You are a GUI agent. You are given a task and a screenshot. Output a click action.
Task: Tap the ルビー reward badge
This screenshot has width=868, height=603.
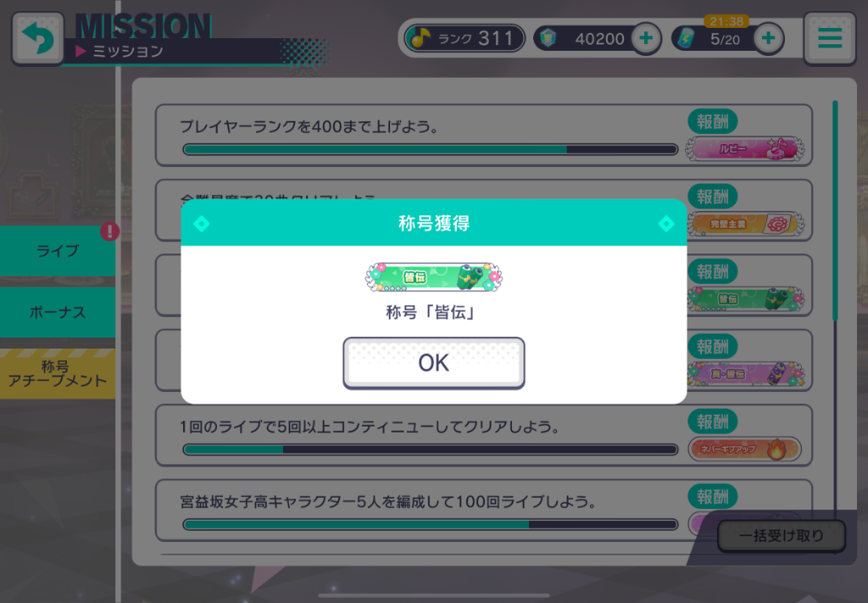click(744, 149)
